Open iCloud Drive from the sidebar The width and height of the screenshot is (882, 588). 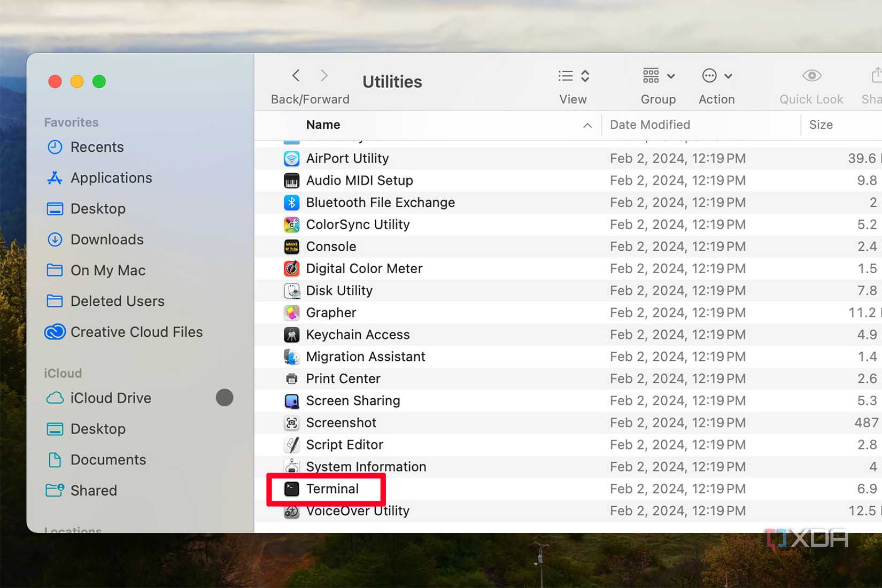tap(111, 398)
